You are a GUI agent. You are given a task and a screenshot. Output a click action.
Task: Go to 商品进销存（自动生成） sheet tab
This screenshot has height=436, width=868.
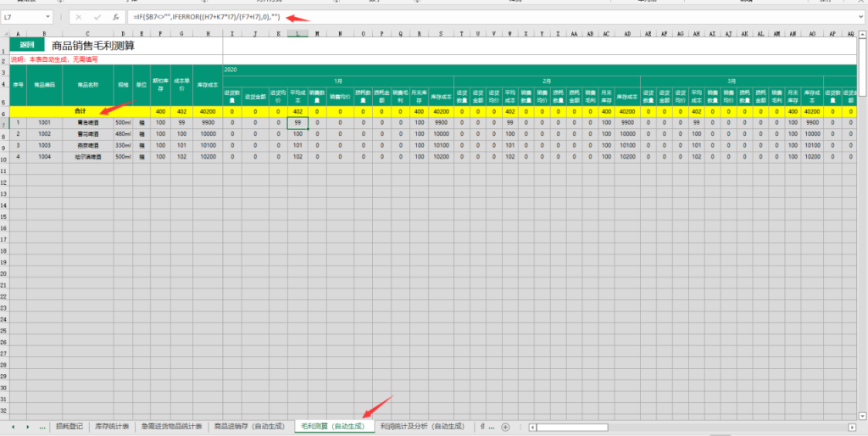tap(249, 427)
